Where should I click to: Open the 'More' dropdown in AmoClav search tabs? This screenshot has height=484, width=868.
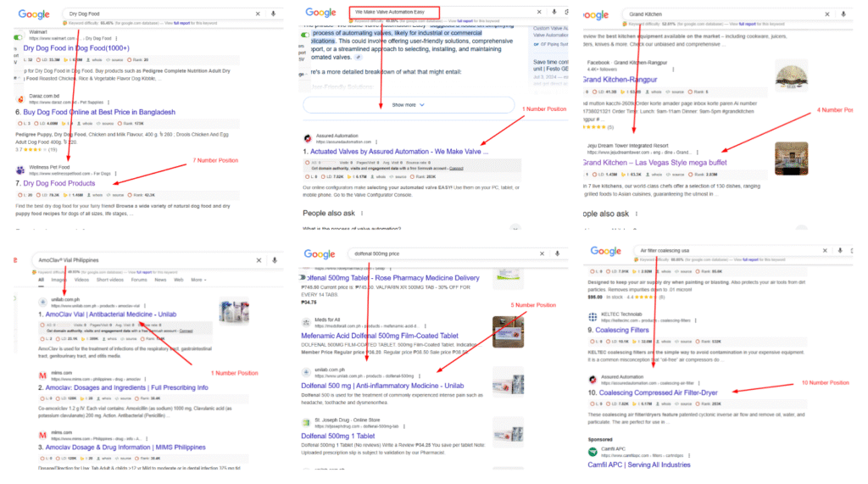198,281
